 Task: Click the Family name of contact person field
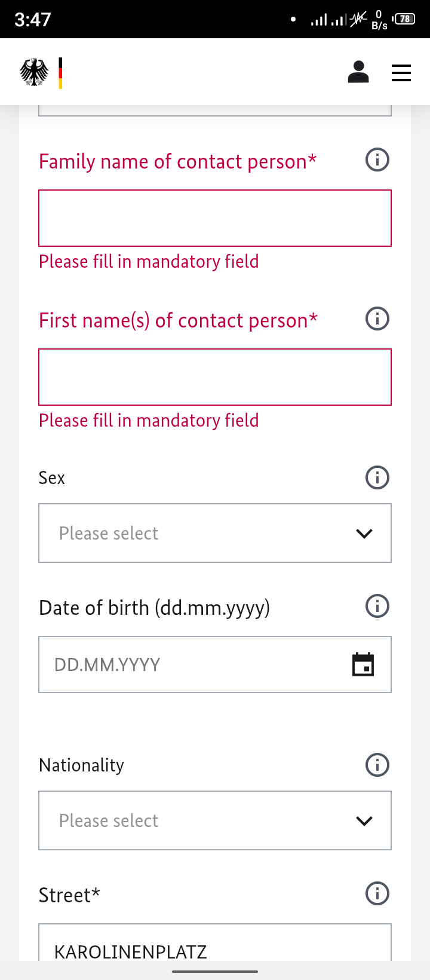coord(215,218)
